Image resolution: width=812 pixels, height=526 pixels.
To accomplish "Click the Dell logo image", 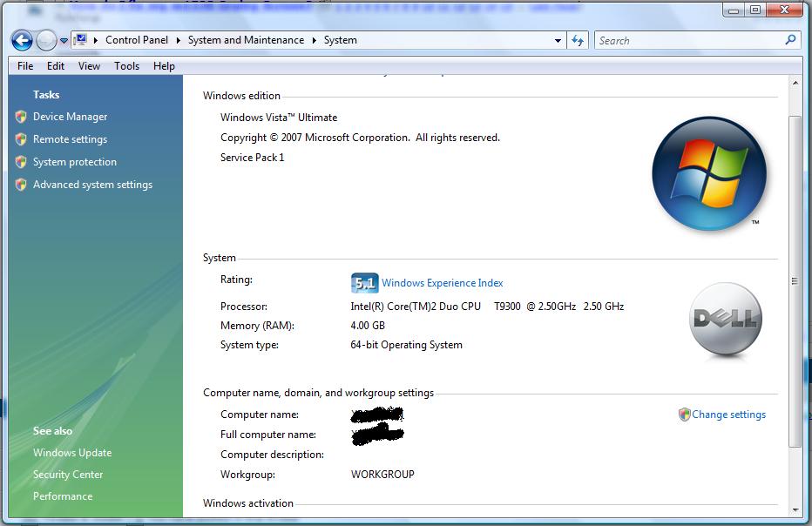I will click(x=726, y=319).
